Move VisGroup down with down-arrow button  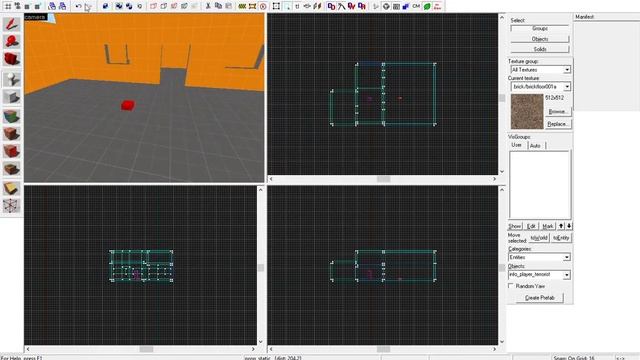click(569, 226)
